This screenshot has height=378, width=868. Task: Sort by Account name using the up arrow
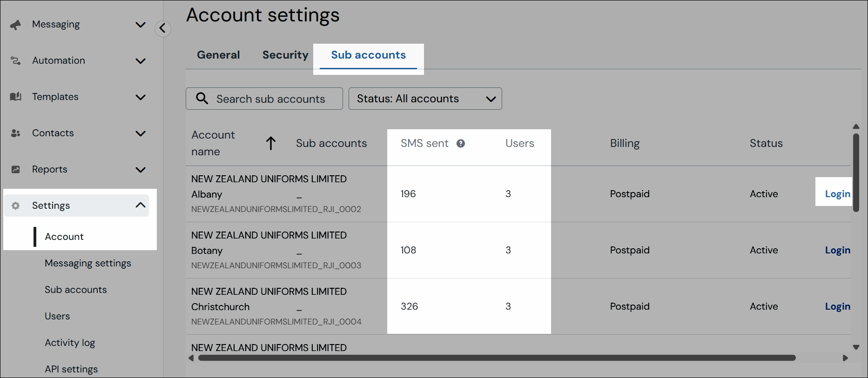(x=271, y=143)
